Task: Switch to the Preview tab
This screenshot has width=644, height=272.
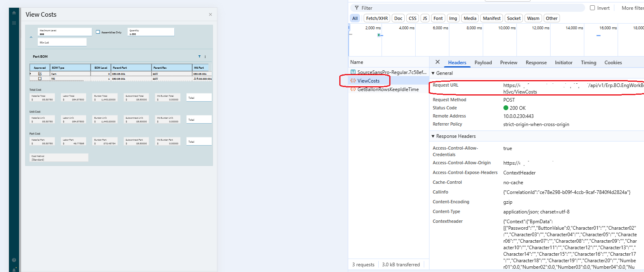Action: [x=509, y=63]
